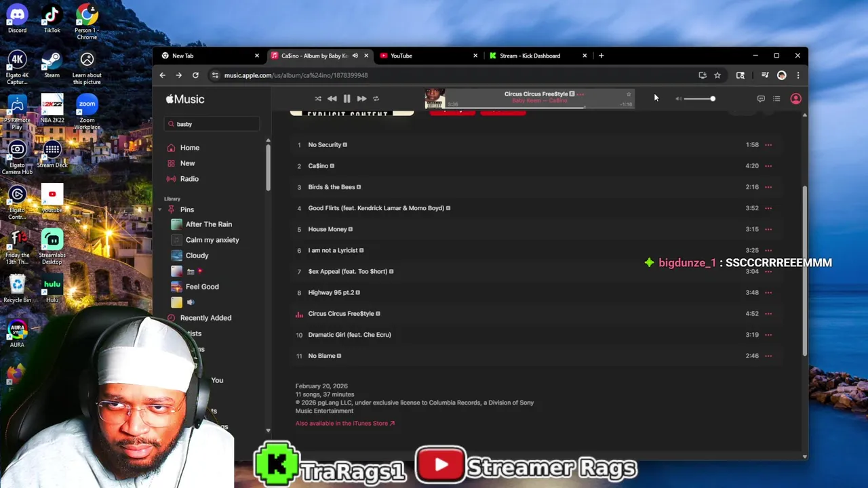Open Chrome profile avatar

tap(782, 75)
